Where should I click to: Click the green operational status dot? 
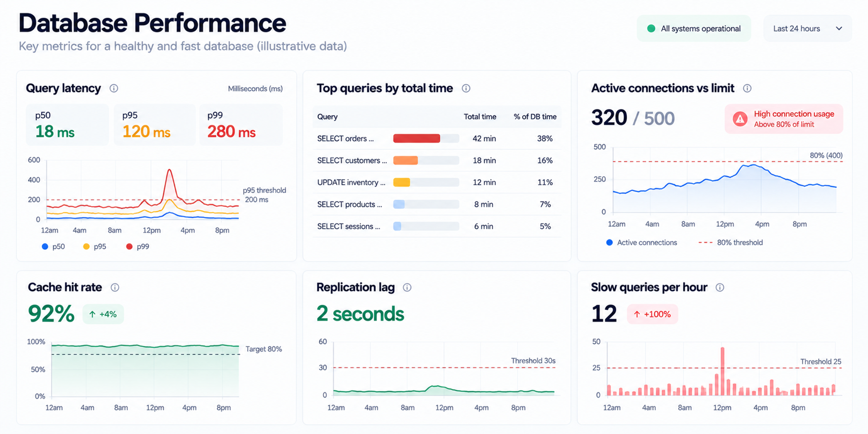[651, 29]
